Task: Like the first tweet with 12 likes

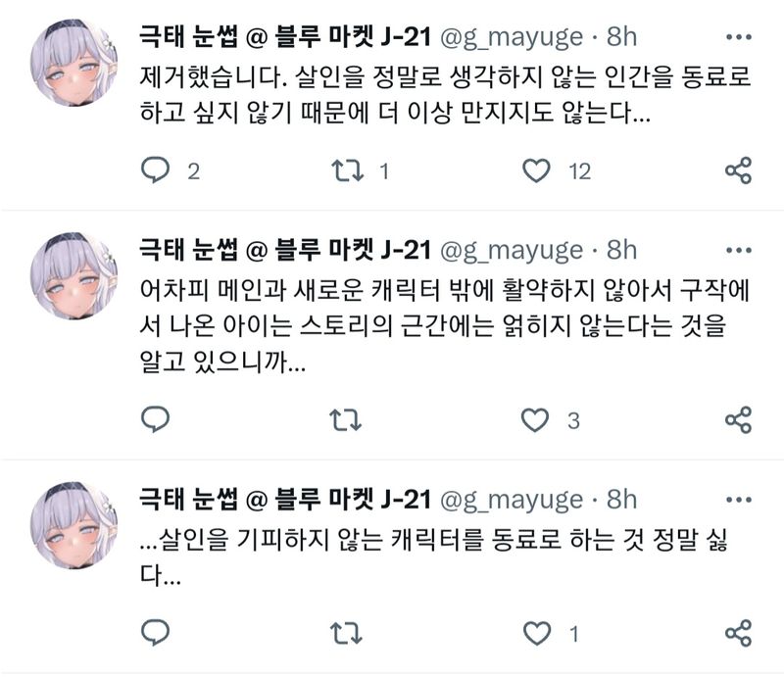Action: (x=536, y=170)
